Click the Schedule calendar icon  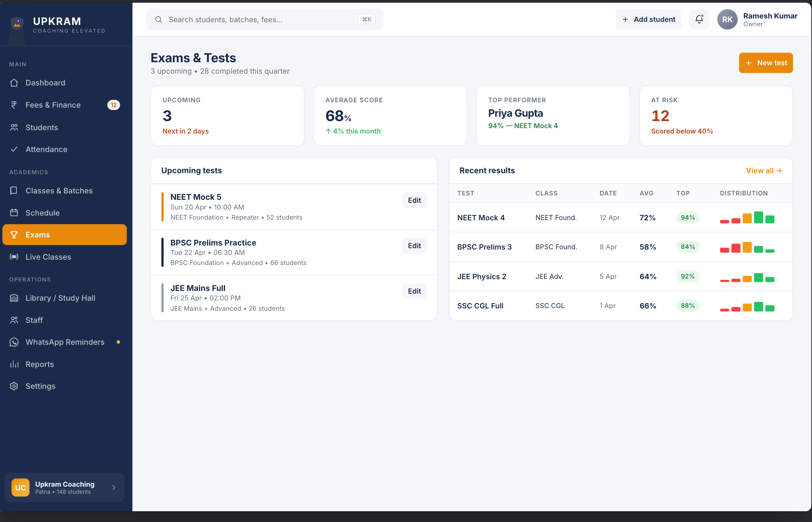point(14,213)
